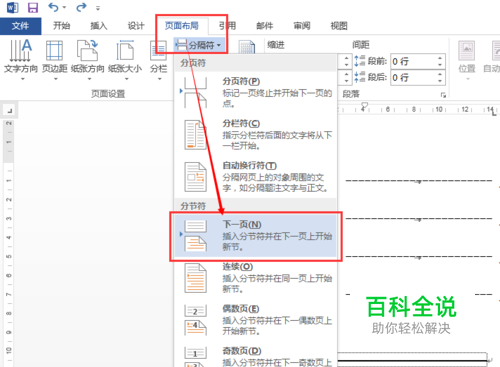Click the 连续 section break icon

click(196, 278)
